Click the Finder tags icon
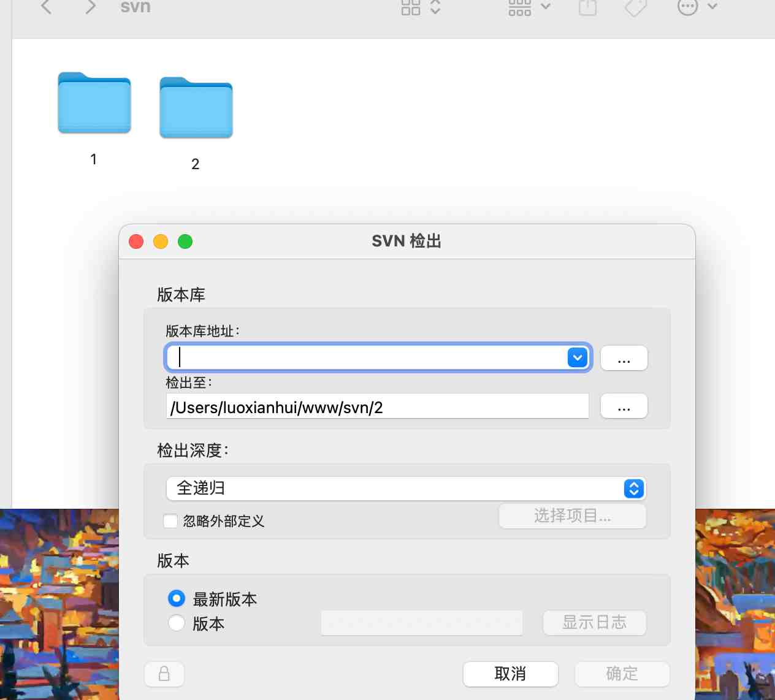 636,7
